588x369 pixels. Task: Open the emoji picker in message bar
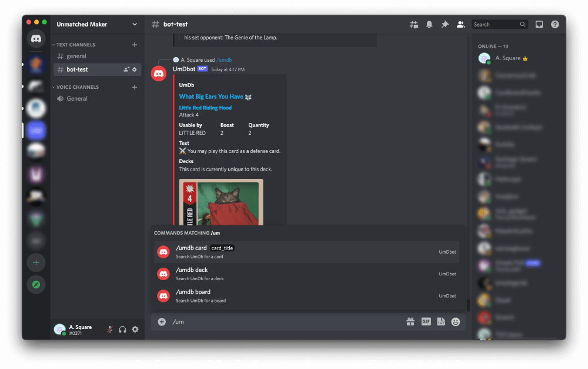point(456,322)
